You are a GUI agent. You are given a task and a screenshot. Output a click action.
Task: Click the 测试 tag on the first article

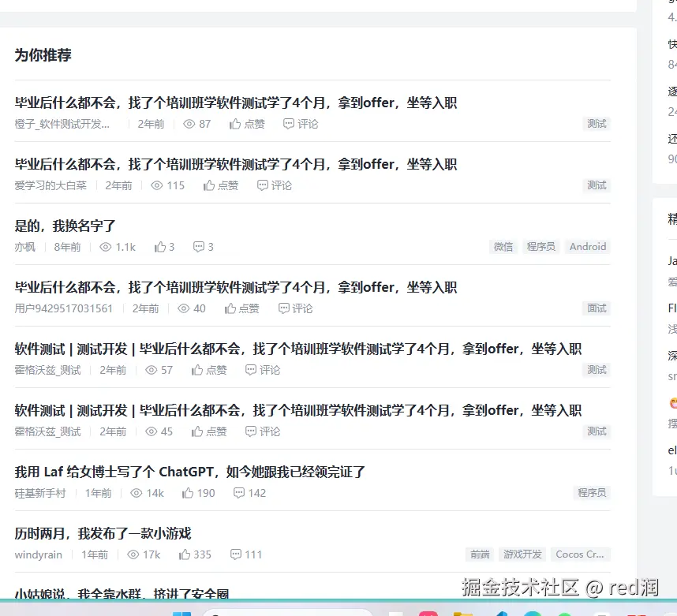pyautogui.click(x=597, y=124)
